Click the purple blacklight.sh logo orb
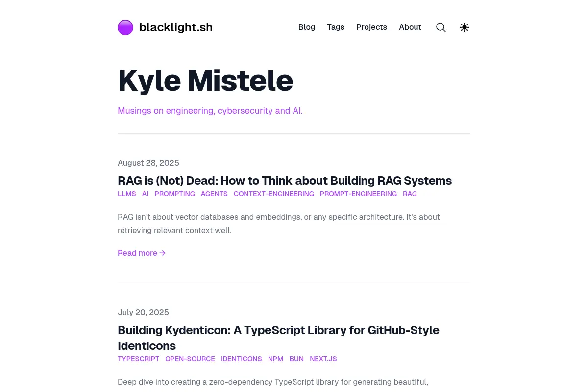This screenshot has height=392, width=588. coord(125,27)
